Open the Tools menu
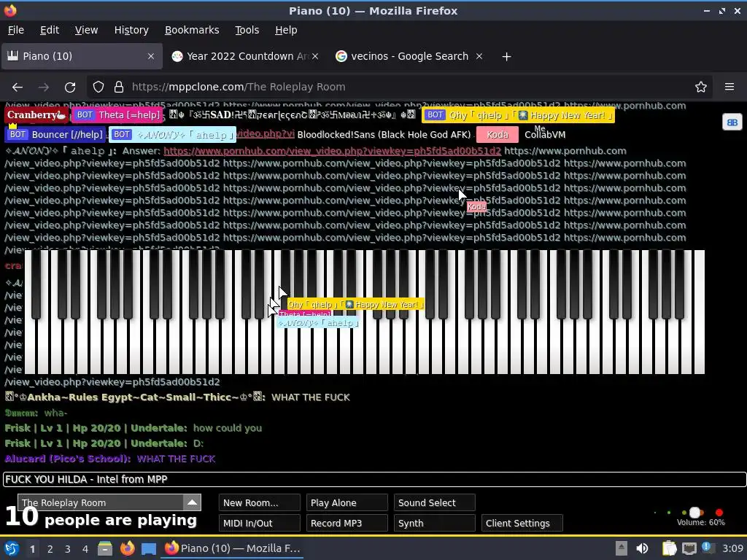The width and height of the screenshot is (747, 560). pos(247,30)
